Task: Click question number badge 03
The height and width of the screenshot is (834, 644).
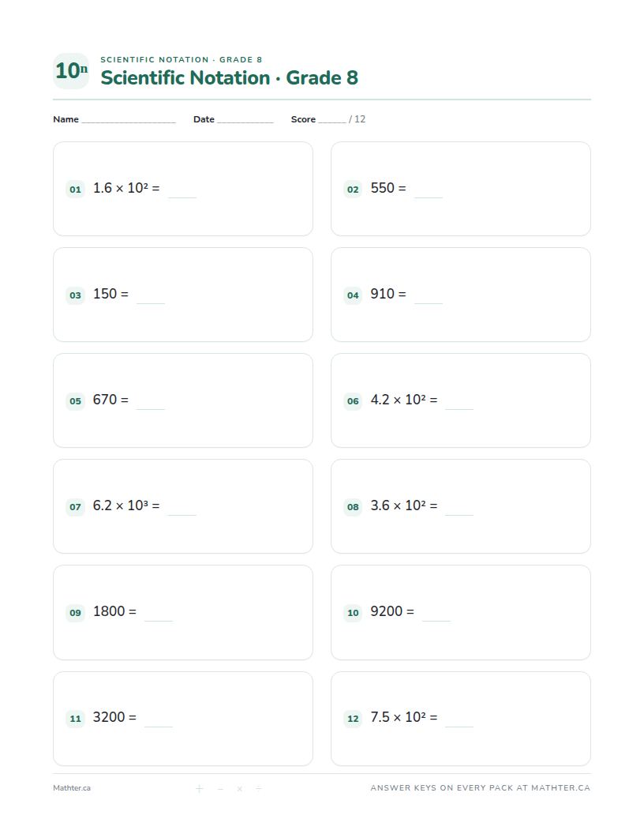Action: (x=76, y=295)
